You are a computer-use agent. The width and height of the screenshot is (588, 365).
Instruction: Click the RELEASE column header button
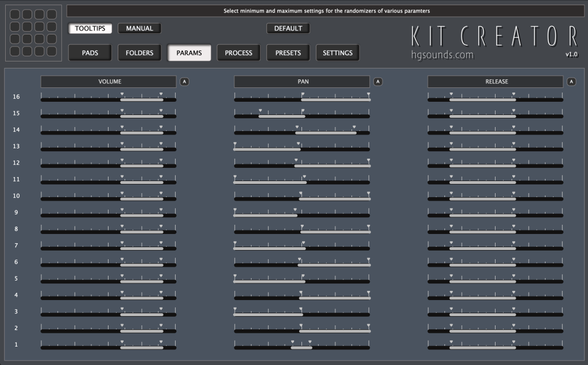click(496, 82)
